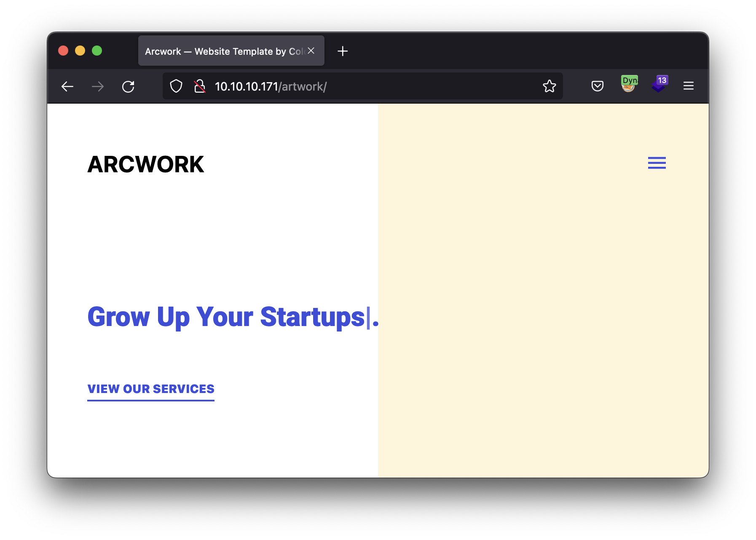Viewport: 756px width, 540px height.
Task: Click the forward navigation arrow
Action: [98, 87]
